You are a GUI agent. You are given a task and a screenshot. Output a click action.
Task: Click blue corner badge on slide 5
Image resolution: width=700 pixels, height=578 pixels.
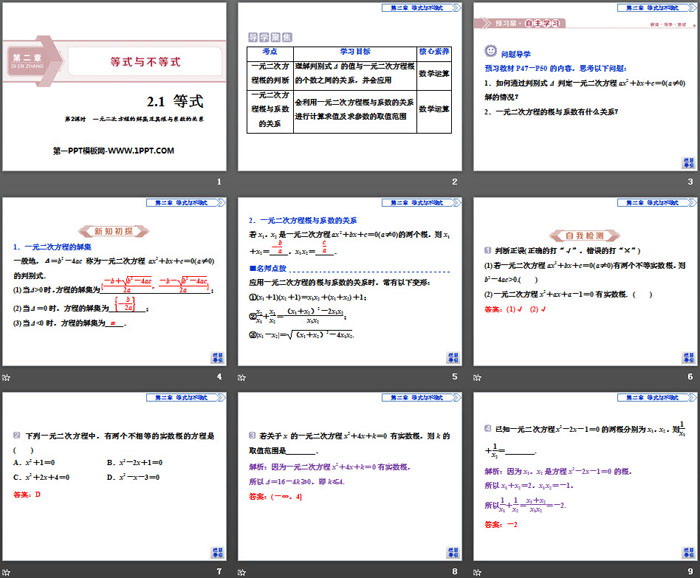[x=452, y=358]
